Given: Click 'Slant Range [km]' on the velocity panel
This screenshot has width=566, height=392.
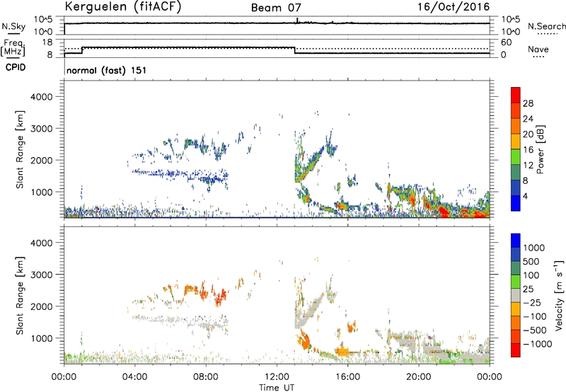Looking at the screenshot, I should tap(20, 296).
